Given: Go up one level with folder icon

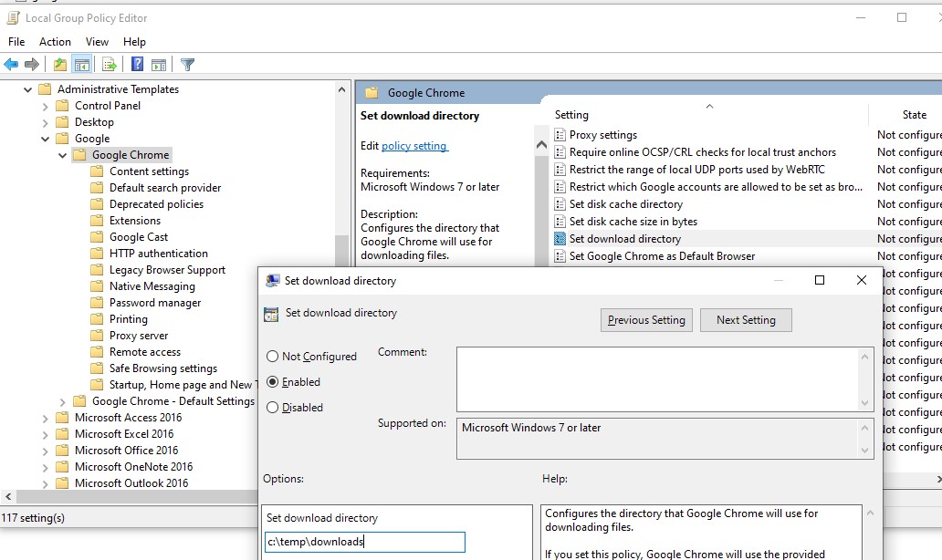Looking at the screenshot, I should coord(60,64).
